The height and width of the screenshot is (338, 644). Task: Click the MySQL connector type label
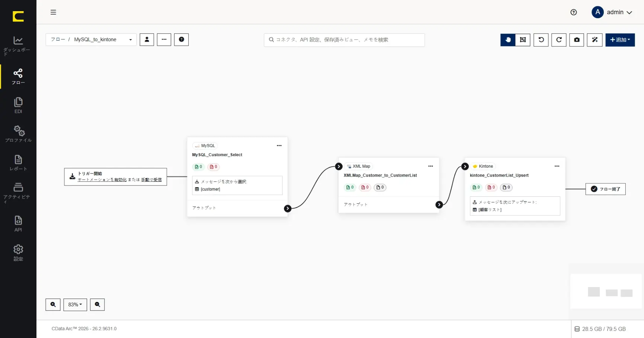click(x=205, y=146)
